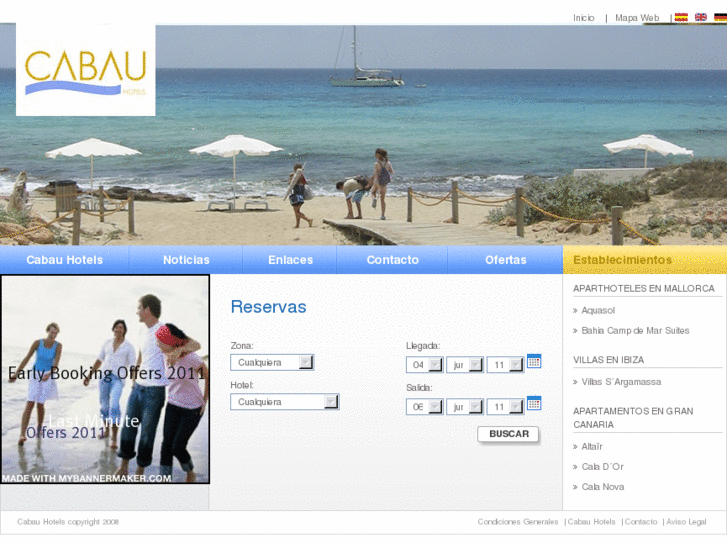
Task: Open the Cala D'Or link
Action: point(602,467)
